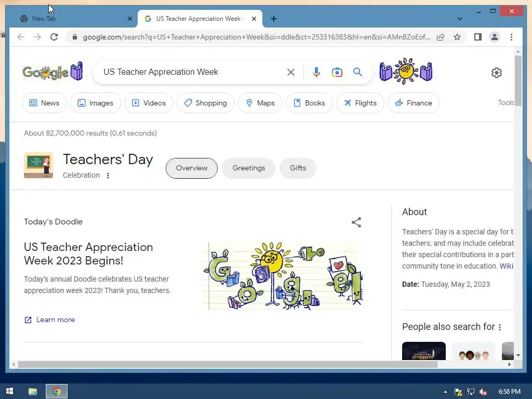The image size is (532, 399).
Task: Open the network tray icon
Action: pyautogui.click(x=471, y=392)
